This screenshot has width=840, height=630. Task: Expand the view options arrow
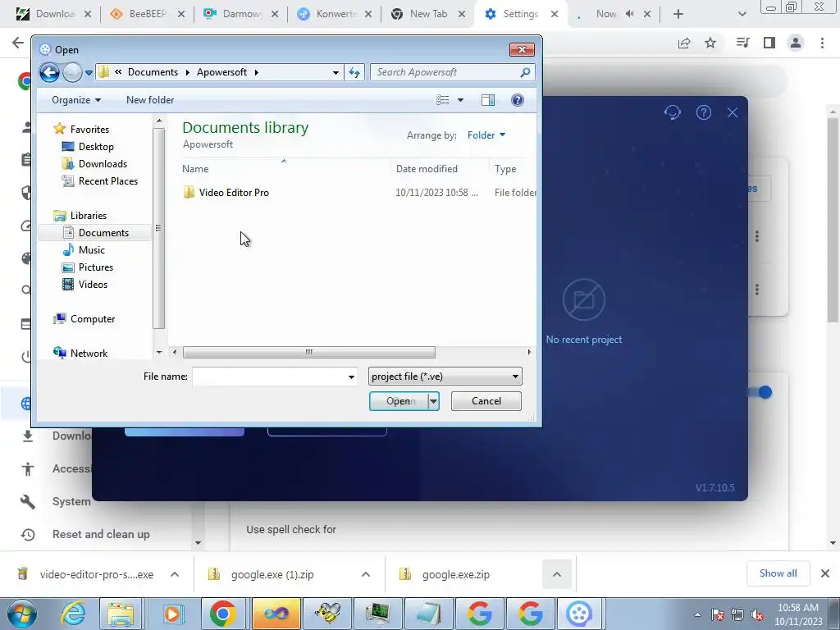coord(460,100)
